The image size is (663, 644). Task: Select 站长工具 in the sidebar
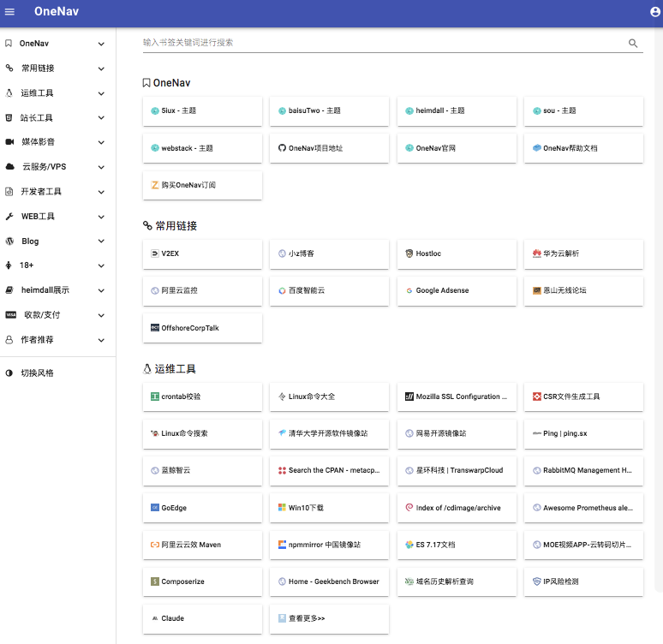pyautogui.click(x=36, y=117)
